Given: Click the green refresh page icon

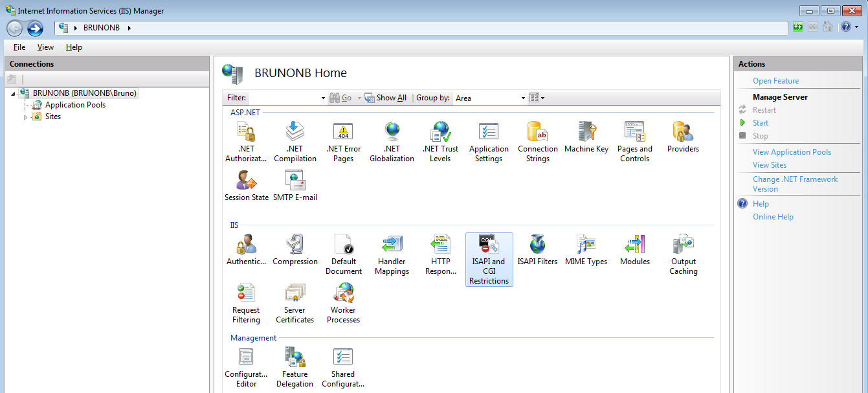Looking at the screenshot, I should tap(799, 27).
